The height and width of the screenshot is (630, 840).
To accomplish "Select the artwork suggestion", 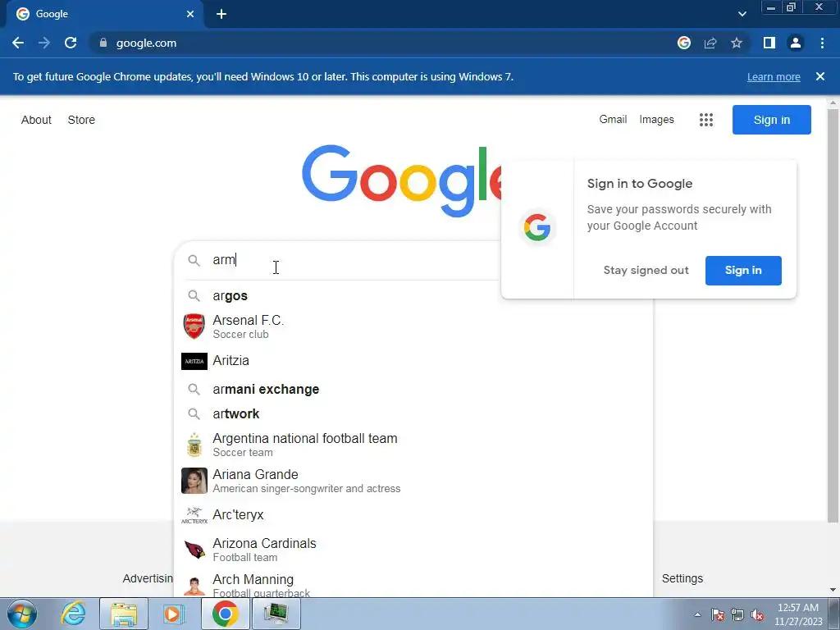I will coord(413,414).
